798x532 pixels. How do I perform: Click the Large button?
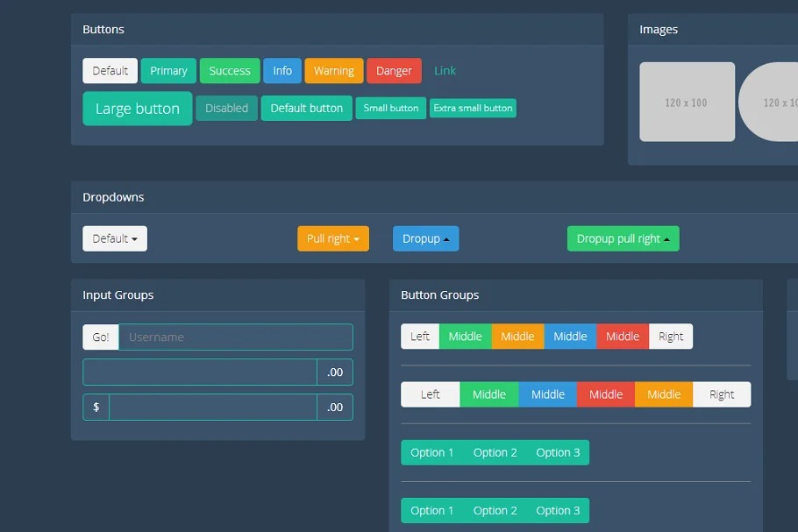click(137, 109)
